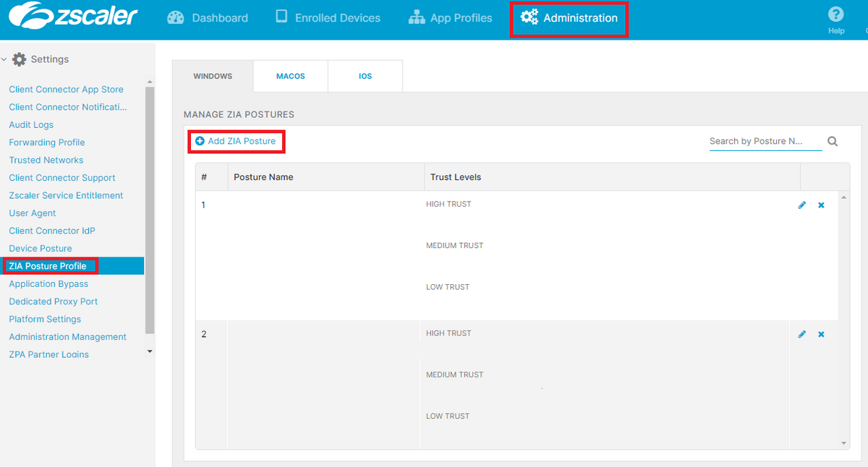Screen dimensions: 868x467
Task: Click the Enrolled Devices tablet icon
Action: [281, 17]
